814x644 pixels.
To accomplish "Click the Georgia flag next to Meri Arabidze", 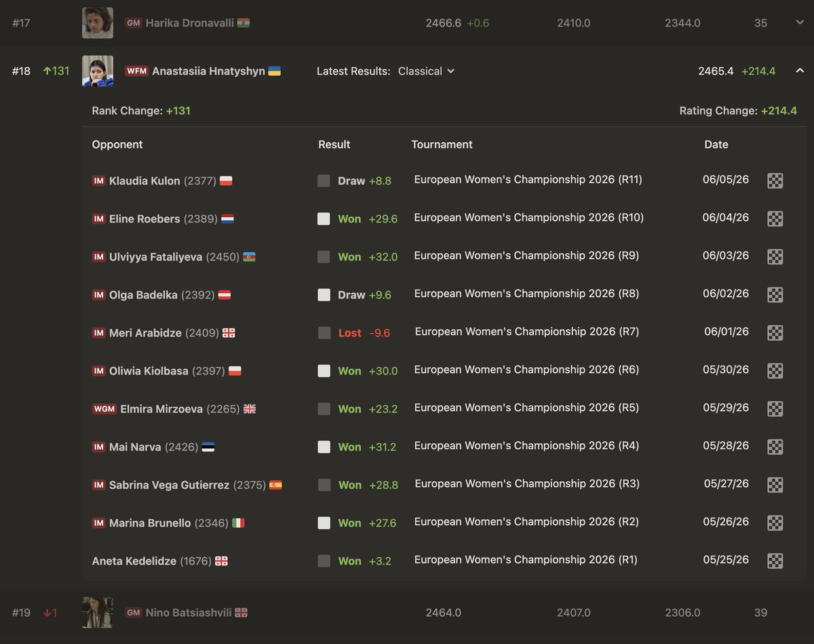I will pos(229,333).
